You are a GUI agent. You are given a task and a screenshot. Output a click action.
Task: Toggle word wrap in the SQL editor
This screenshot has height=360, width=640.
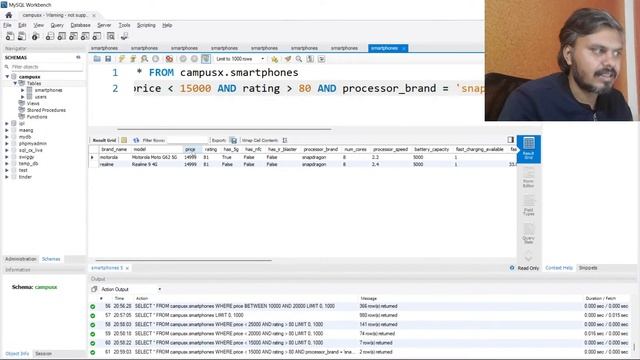(322, 59)
